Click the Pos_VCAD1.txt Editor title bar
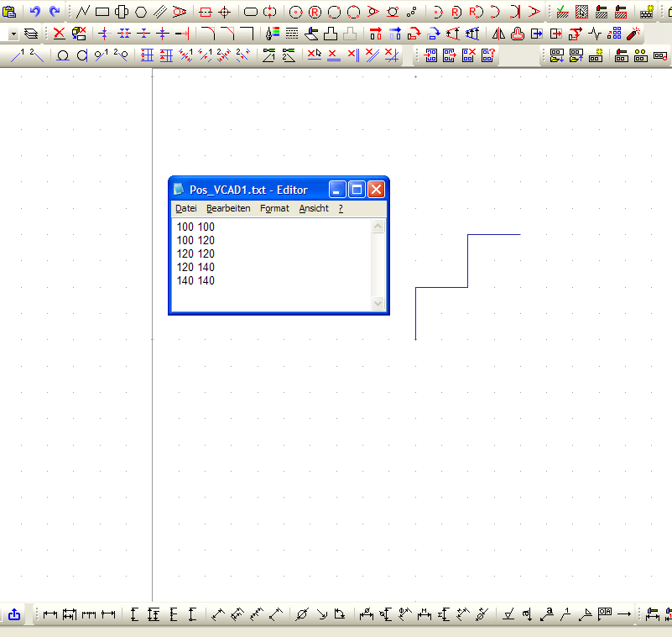This screenshot has width=672, height=637. (x=248, y=190)
